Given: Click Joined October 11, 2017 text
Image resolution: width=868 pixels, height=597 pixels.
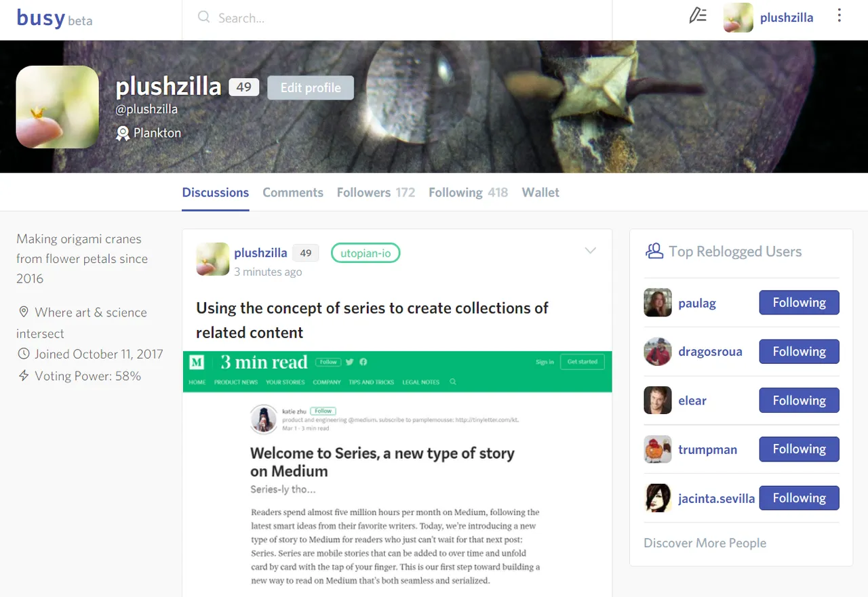Looking at the screenshot, I should [99, 354].
